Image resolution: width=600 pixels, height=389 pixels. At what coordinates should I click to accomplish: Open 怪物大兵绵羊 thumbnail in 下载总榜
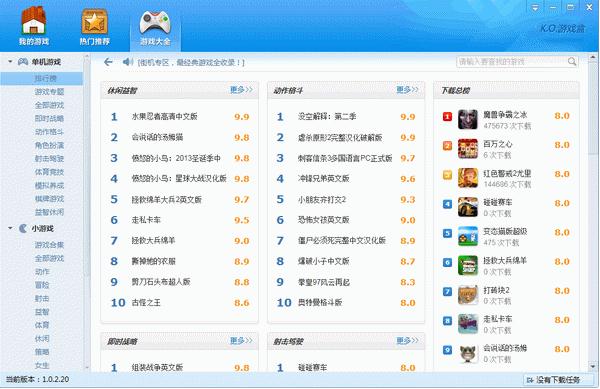(468, 265)
